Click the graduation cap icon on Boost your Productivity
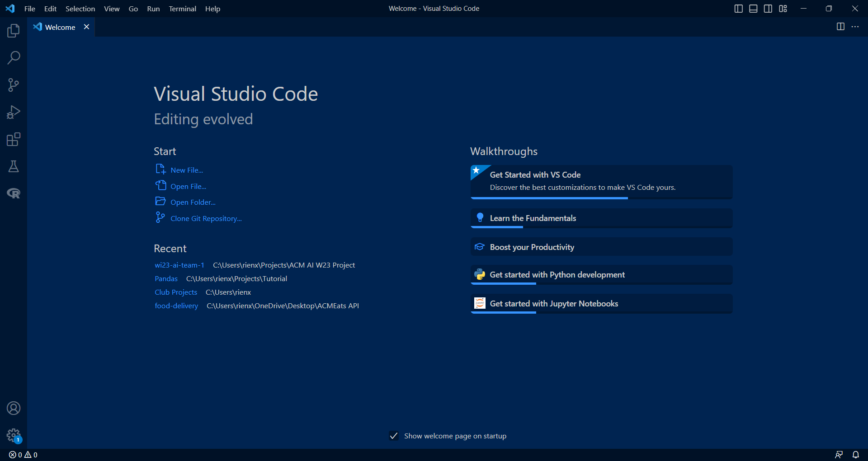The image size is (868, 461). [x=480, y=247]
